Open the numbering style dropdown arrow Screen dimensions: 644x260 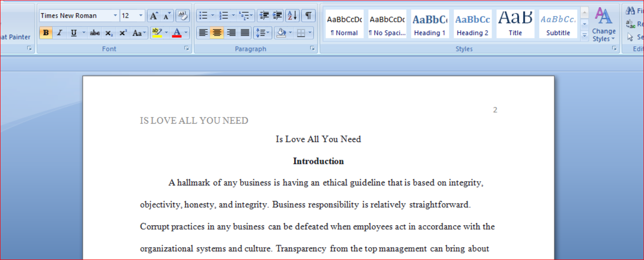coord(233,16)
